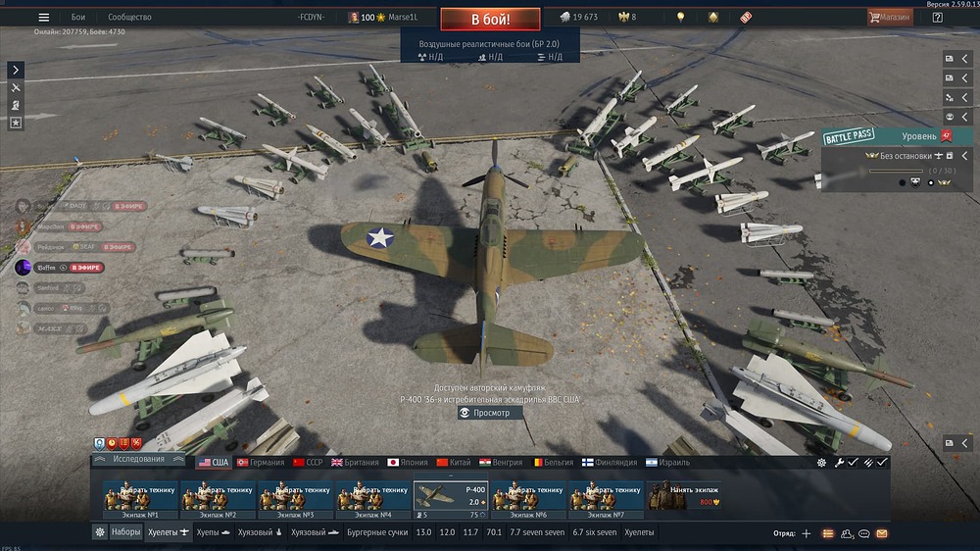Click the Наборы presets button
Screen dimensions: 980x551
click(x=125, y=532)
